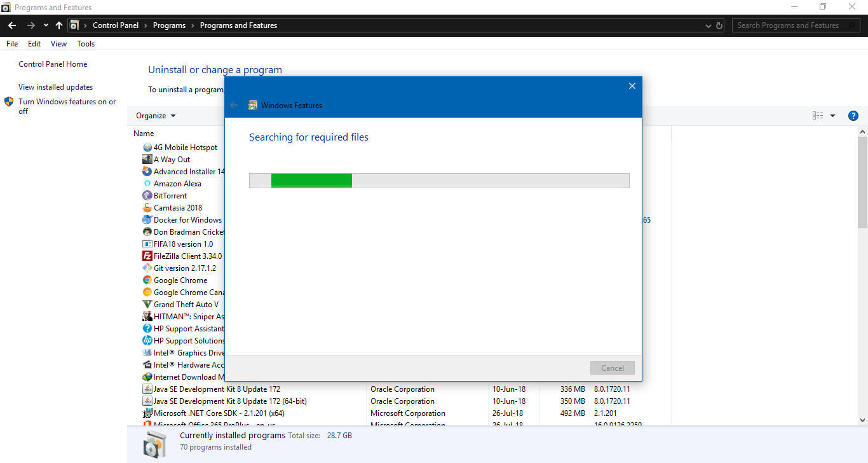Click the 492 MB size cell

coord(573,413)
